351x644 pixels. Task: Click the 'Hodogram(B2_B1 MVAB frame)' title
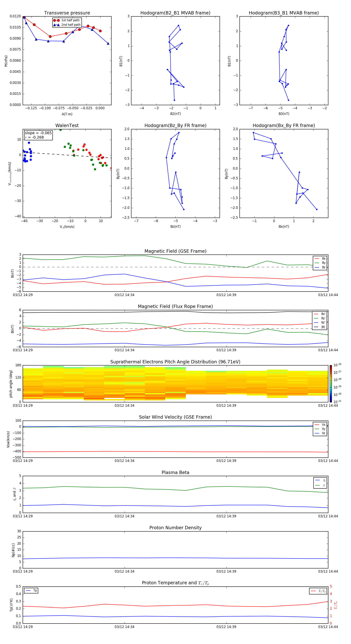(x=175, y=13)
